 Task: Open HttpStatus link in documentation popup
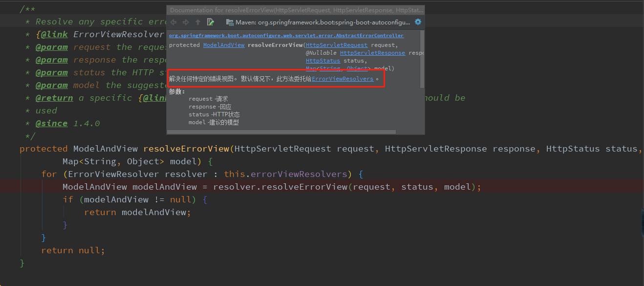[323, 61]
